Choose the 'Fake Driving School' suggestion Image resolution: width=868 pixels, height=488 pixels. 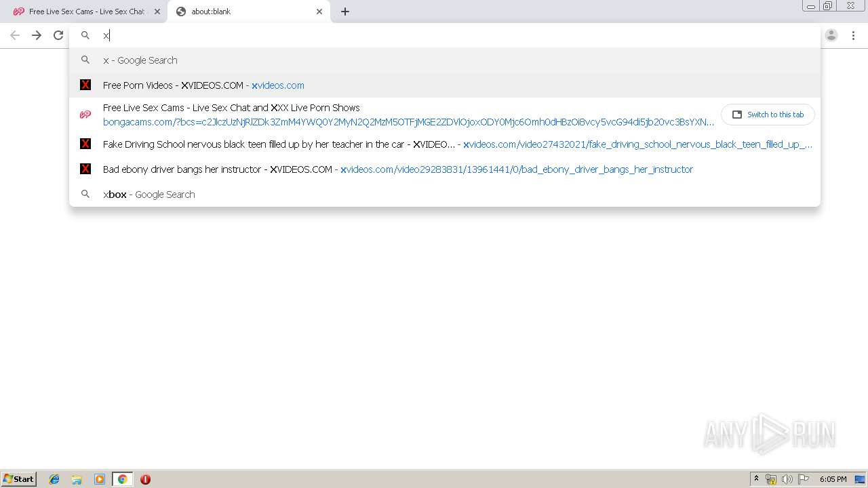point(445,144)
